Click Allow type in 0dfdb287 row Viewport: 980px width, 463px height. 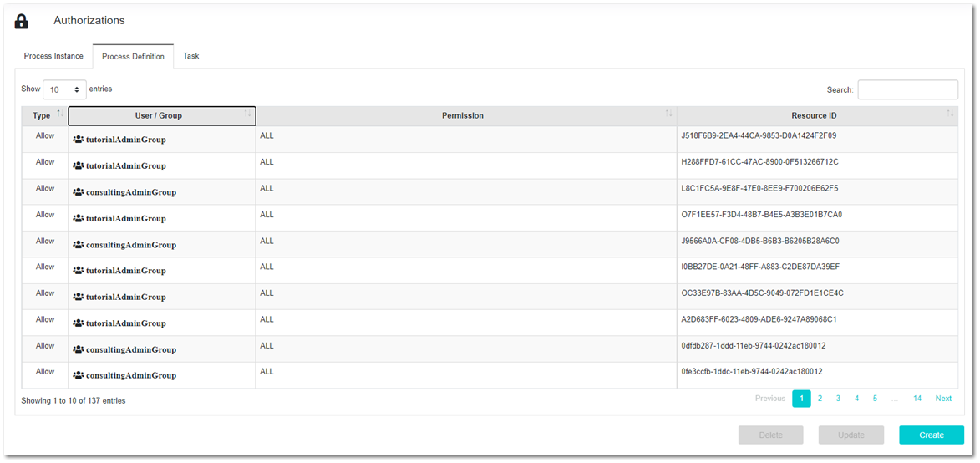[45, 345]
